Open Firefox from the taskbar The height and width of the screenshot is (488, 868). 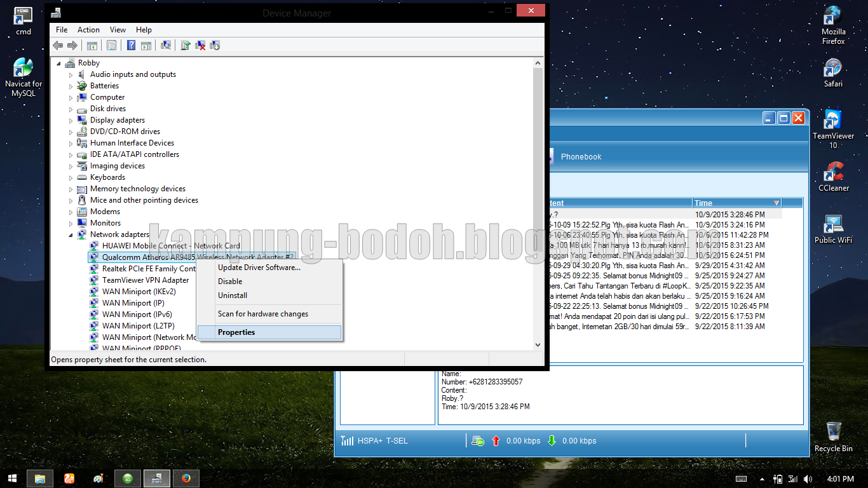(x=186, y=478)
